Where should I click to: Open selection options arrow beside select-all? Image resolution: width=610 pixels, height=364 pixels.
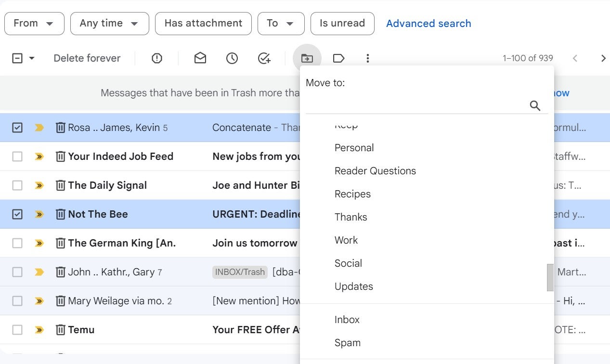pos(32,58)
